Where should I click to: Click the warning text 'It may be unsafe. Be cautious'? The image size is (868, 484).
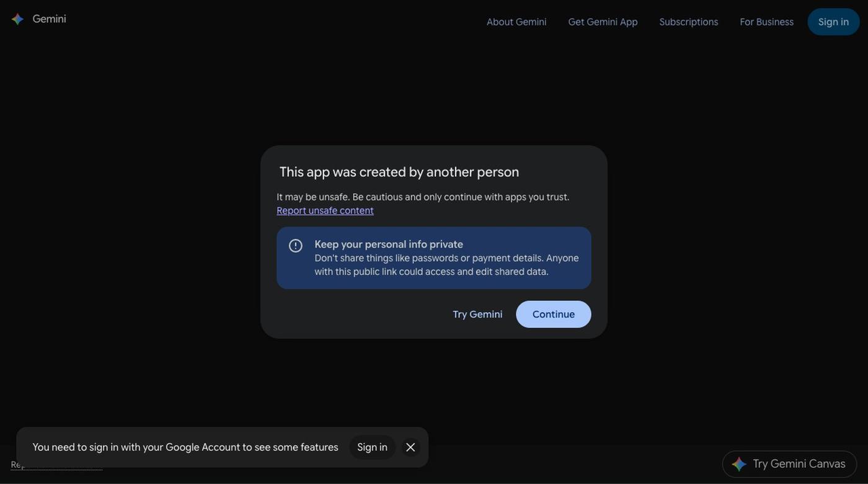[339, 197]
